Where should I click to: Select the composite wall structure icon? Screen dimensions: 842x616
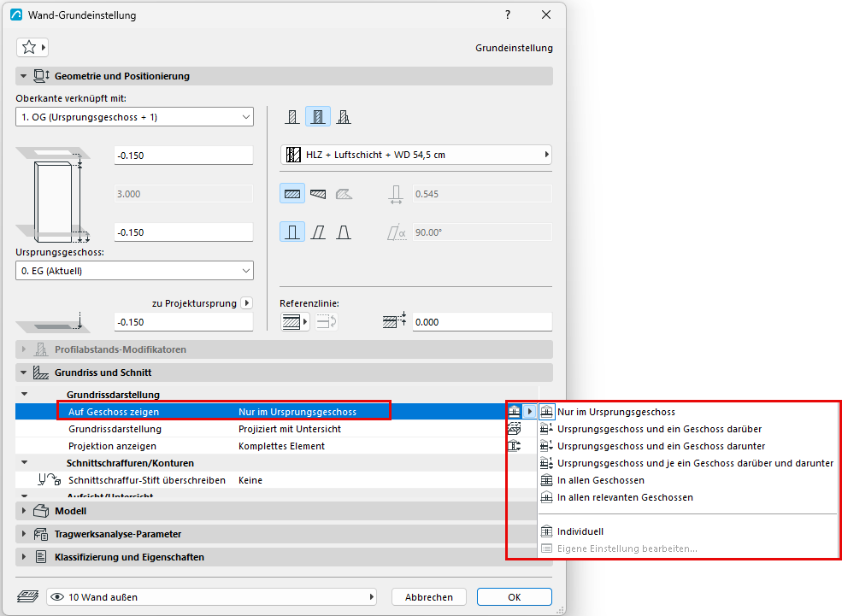318,117
